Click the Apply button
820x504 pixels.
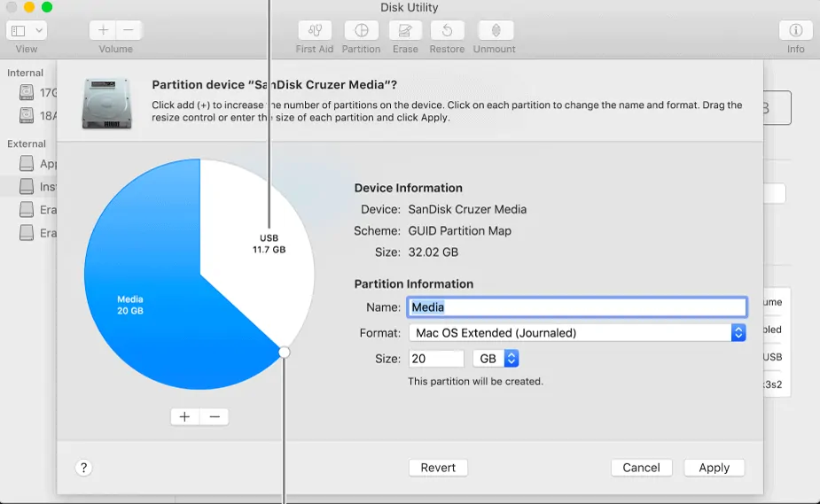point(714,468)
